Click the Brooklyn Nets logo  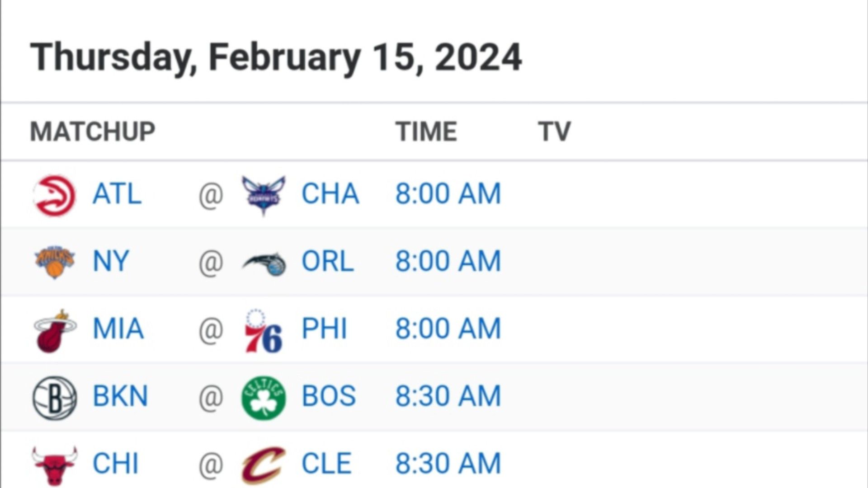click(55, 398)
